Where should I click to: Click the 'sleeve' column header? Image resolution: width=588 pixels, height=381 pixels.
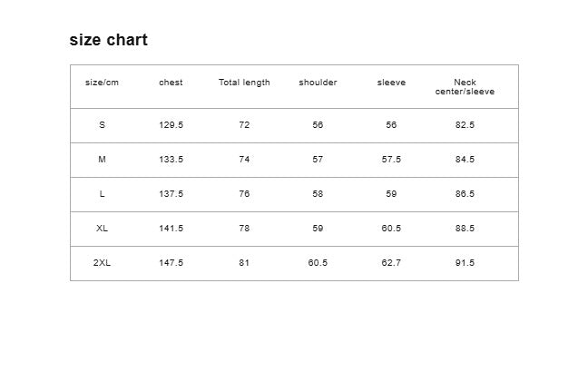click(391, 83)
